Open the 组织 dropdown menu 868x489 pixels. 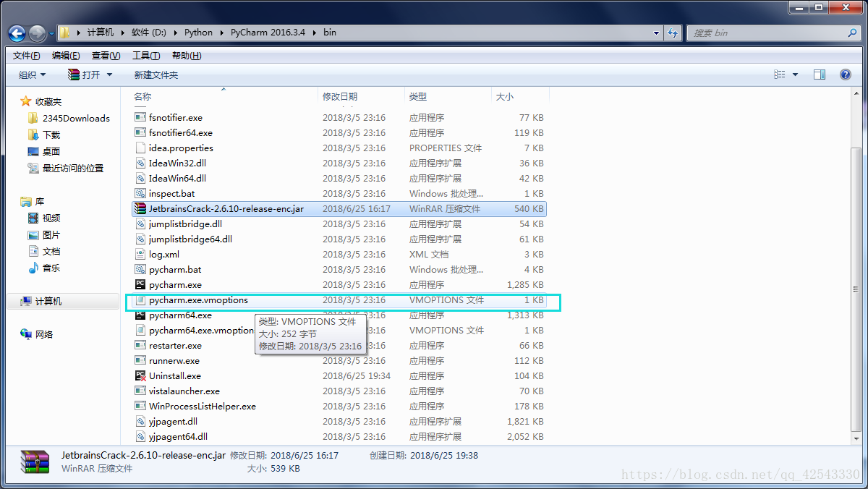click(x=32, y=75)
